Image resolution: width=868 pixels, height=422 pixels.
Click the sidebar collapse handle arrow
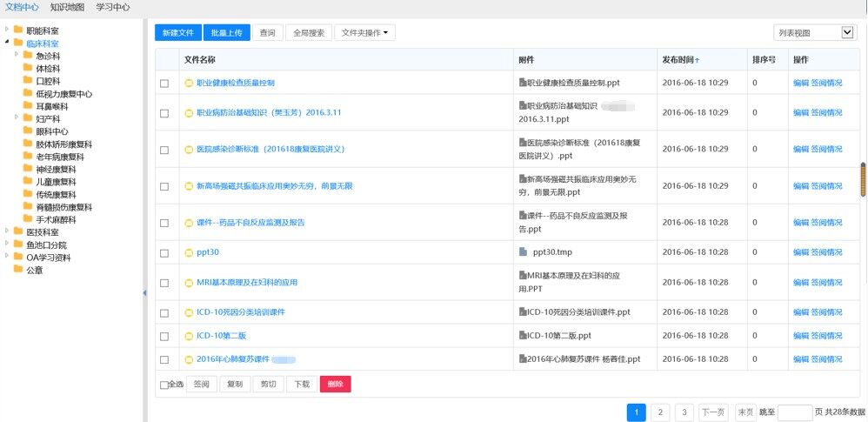(x=144, y=293)
